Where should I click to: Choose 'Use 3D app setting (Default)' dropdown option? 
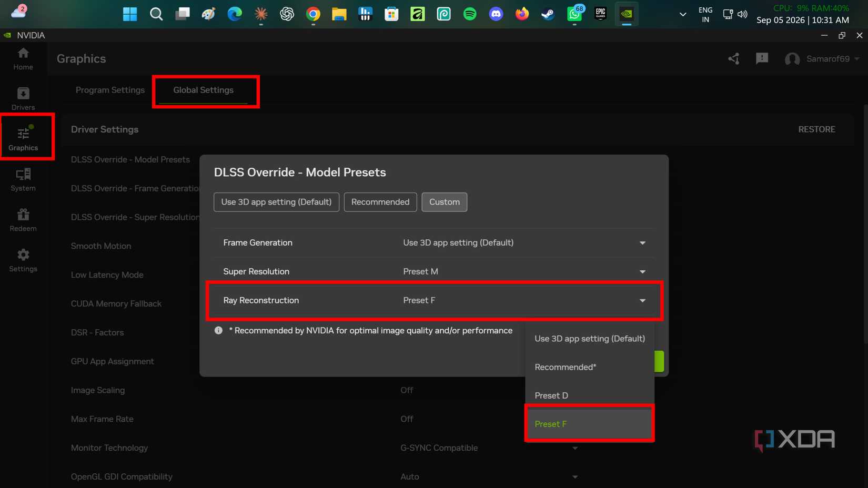pyautogui.click(x=590, y=339)
